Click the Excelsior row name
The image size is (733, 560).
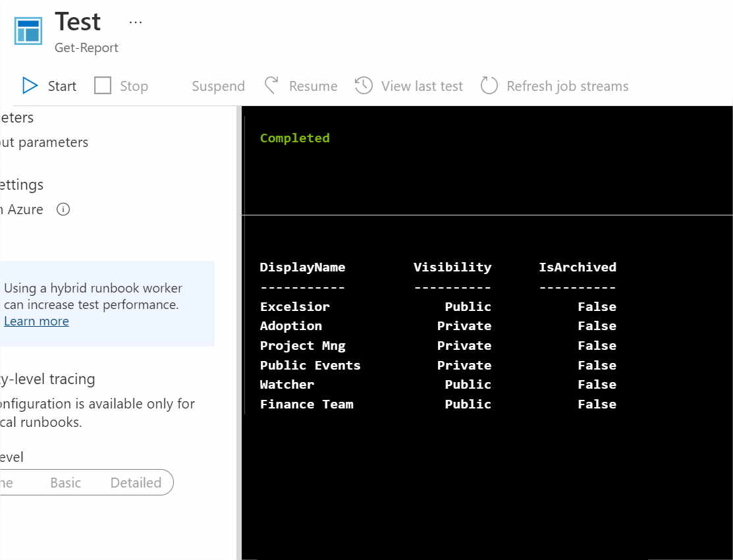coord(295,307)
